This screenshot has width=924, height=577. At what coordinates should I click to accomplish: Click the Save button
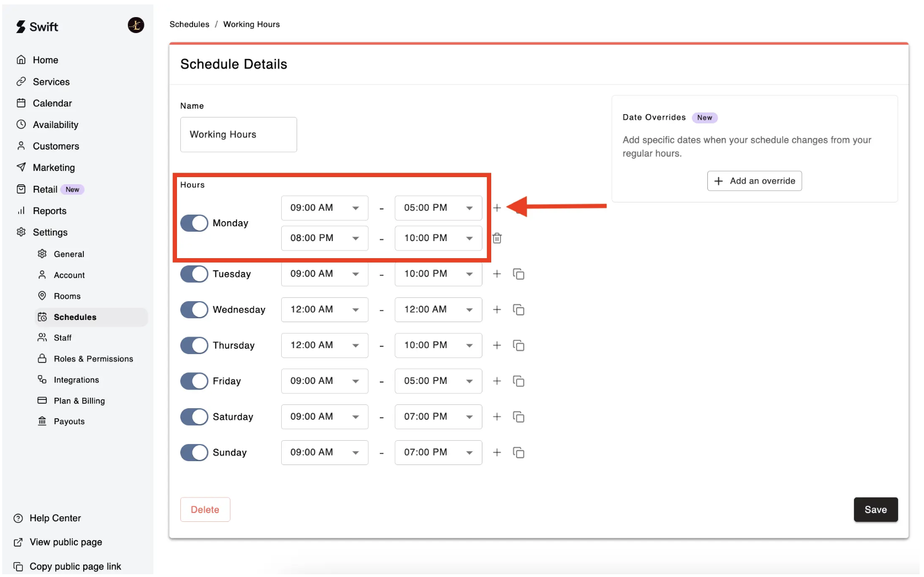[875, 510]
